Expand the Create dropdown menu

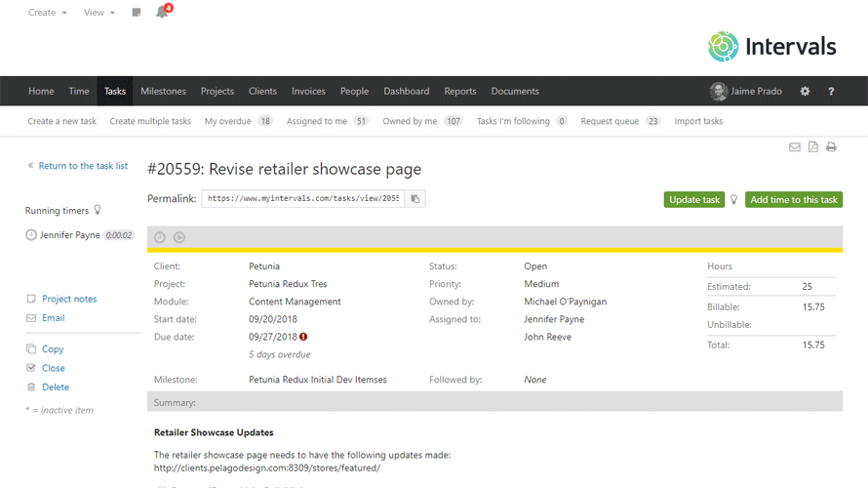[x=47, y=13]
